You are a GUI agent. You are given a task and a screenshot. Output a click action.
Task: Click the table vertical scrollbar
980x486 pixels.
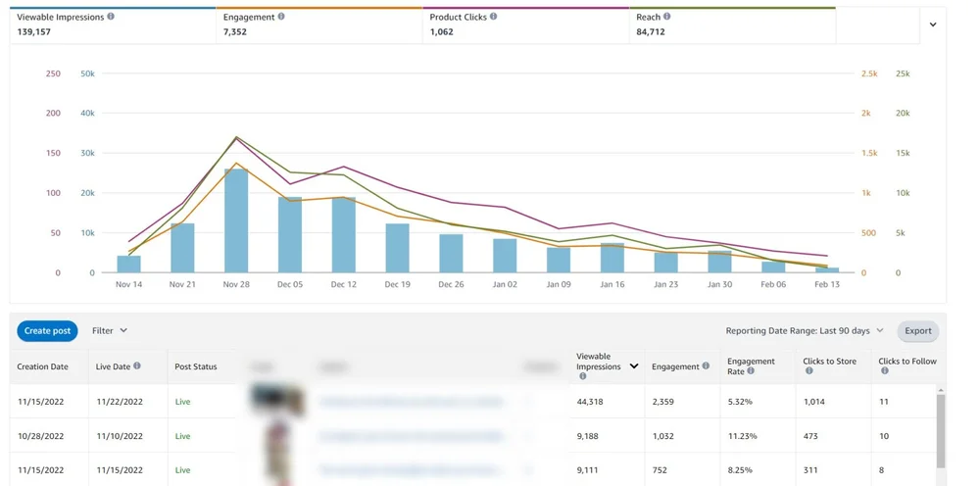point(941,431)
